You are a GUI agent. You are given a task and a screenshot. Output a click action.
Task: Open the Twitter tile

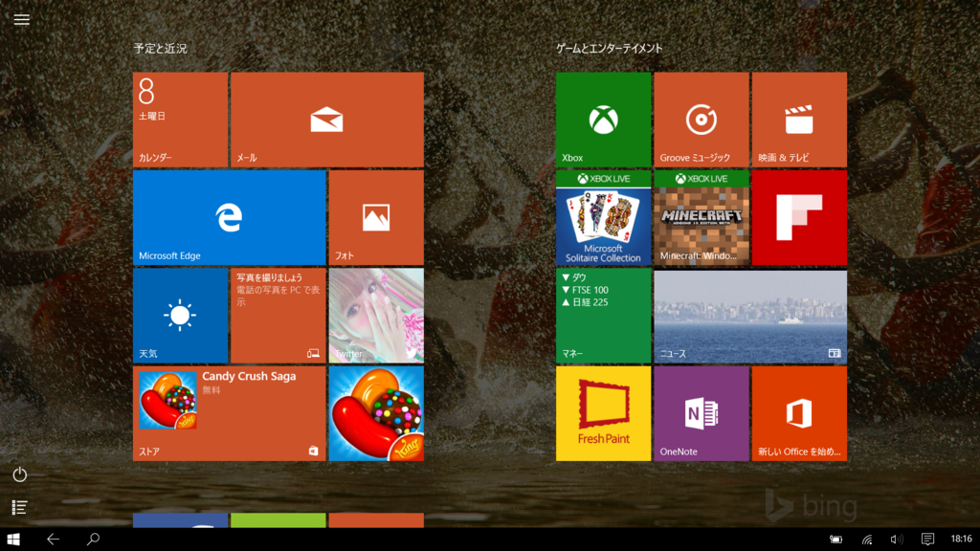pyautogui.click(x=376, y=316)
